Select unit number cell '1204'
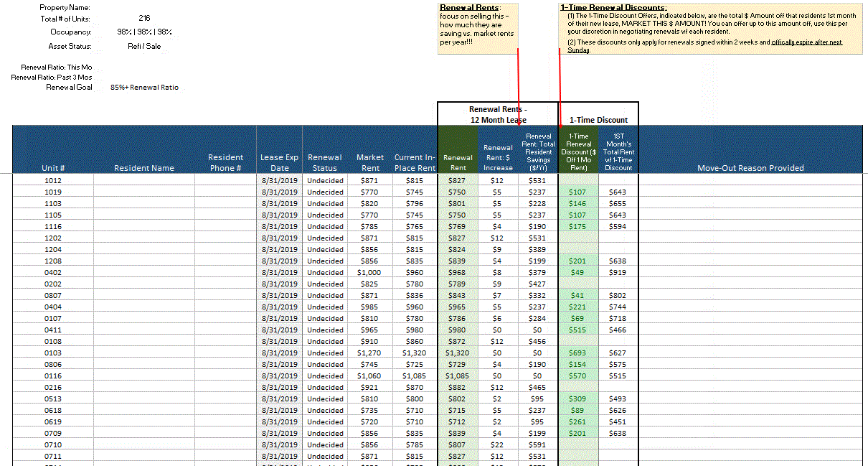 pos(53,249)
